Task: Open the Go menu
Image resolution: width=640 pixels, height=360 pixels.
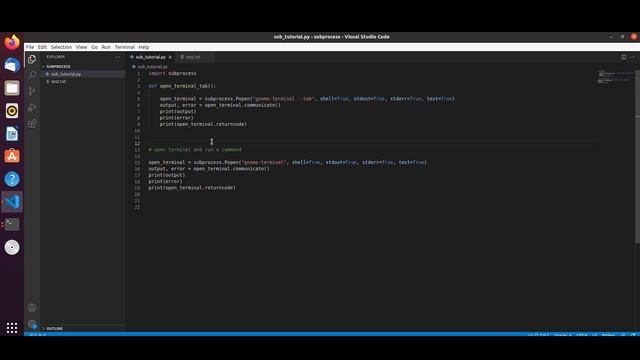Action: pyautogui.click(x=94, y=47)
